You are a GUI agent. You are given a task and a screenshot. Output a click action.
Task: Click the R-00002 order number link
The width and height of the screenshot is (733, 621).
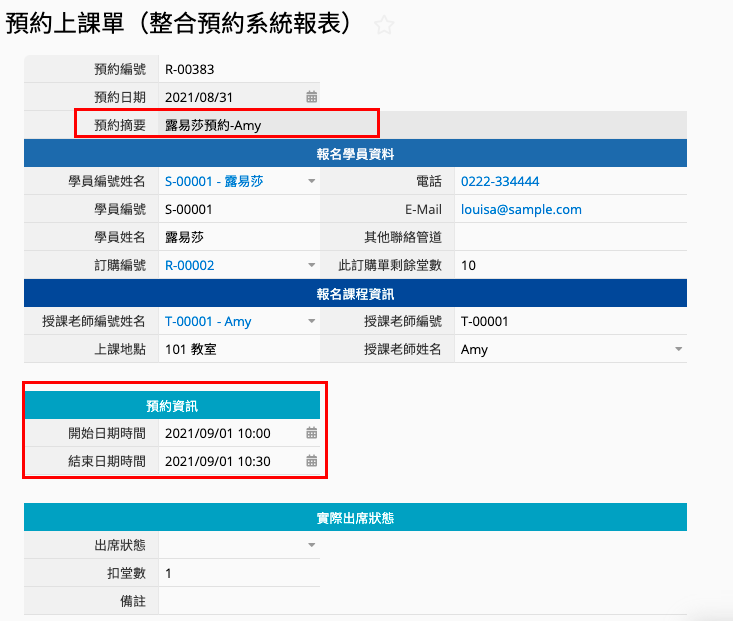189,265
